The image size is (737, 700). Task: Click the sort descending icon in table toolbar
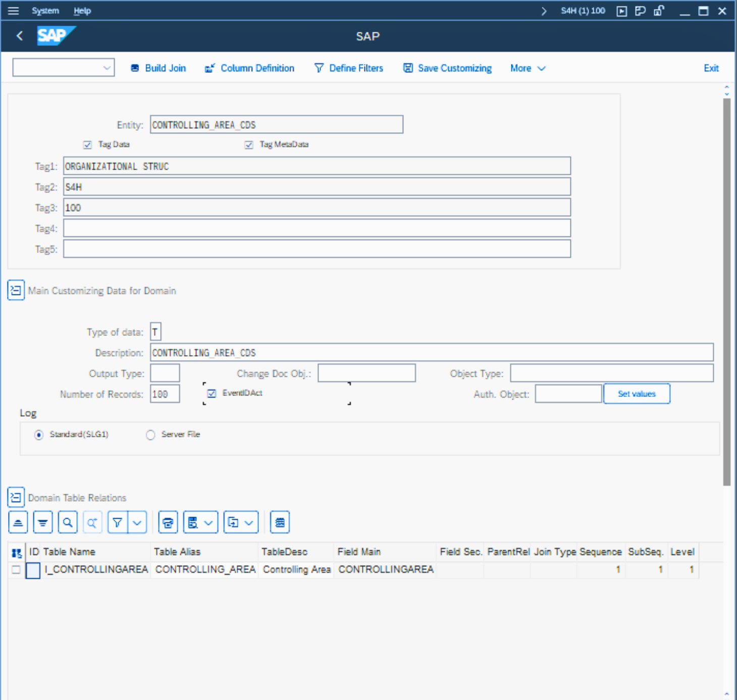(43, 522)
